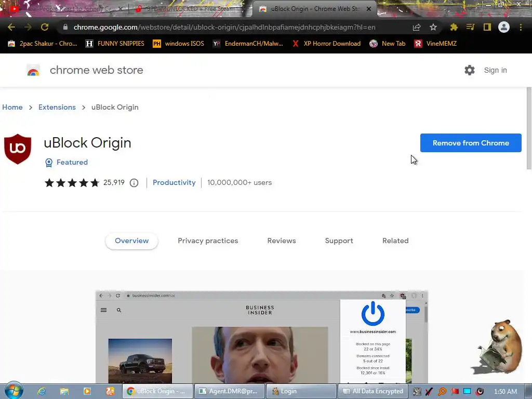The width and height of the screenshot is (532, 399).
Task: Open the Productivity category link
Action: [174, 182]
